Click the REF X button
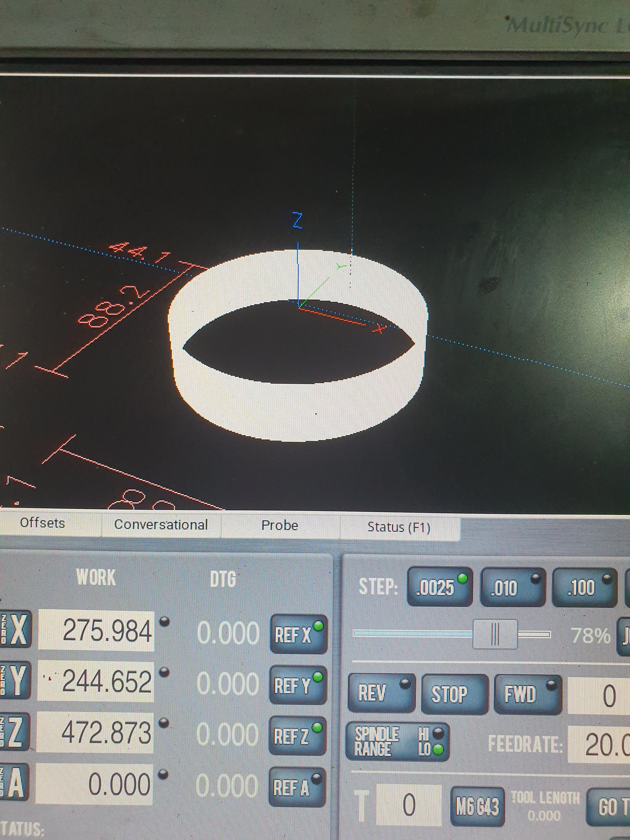The image size is (630, 840). click(x=299, y=634)
